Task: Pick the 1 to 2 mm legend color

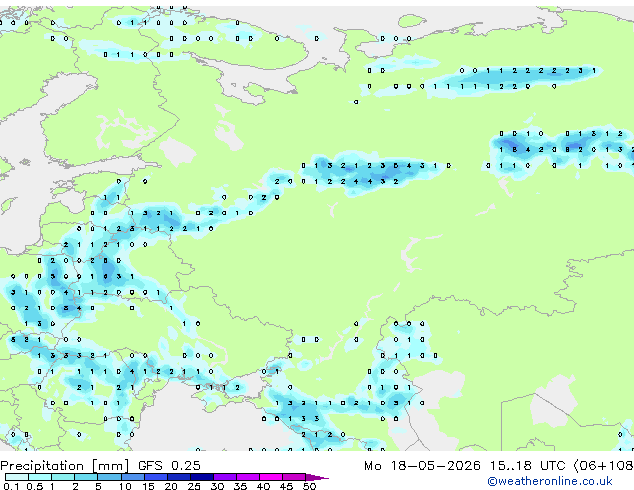Action: coord(63,477)
